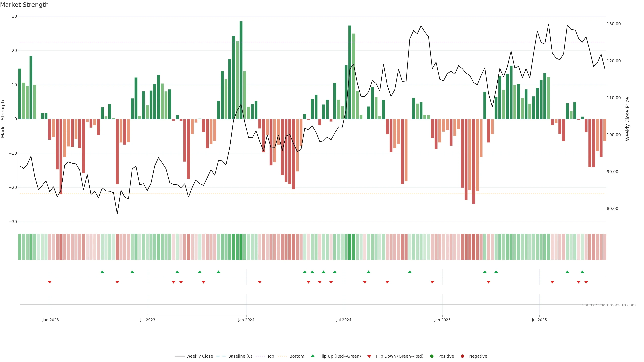Click the Positive green circle legend icon
Image resolution: width=644 pixels, height=362 pixels.
coord(432,356)
